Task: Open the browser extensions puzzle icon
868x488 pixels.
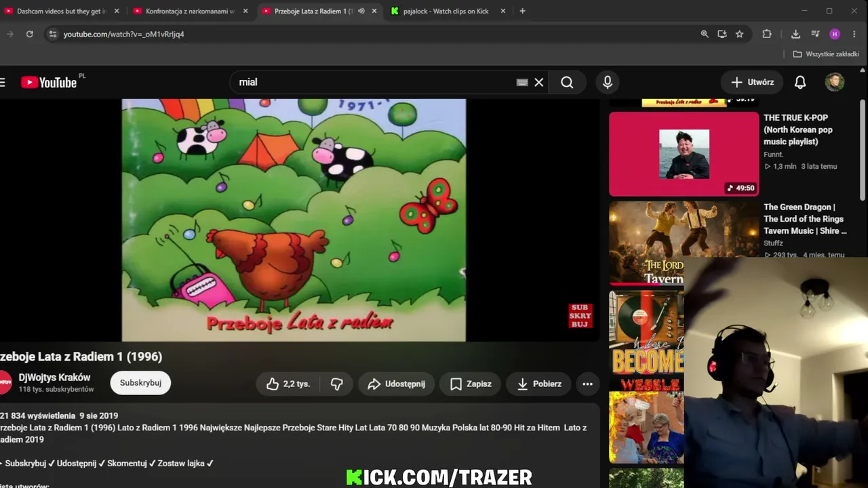Action: 767,34
